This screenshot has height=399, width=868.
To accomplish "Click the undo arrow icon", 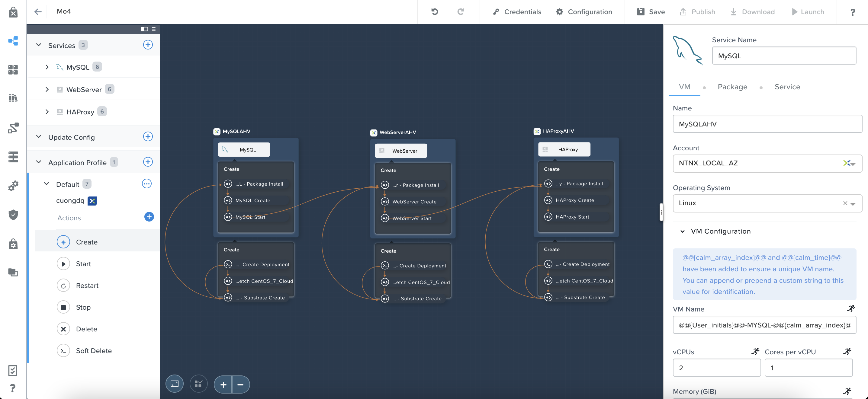I will coord(435,12).
